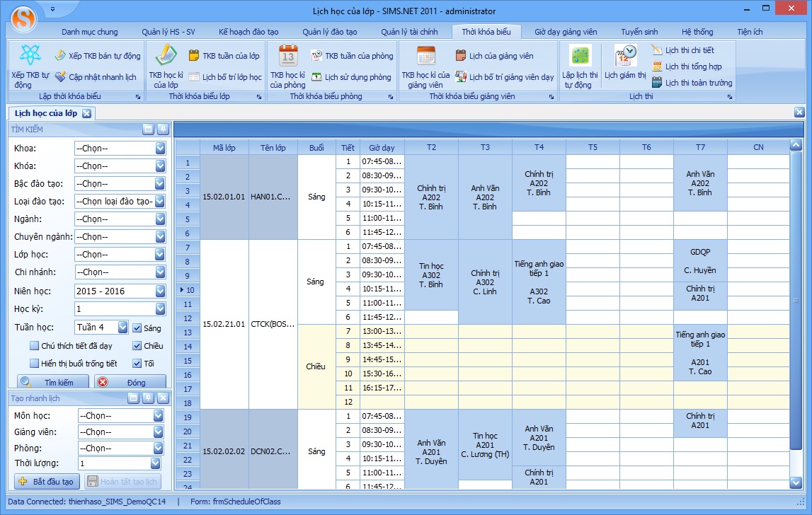
Task: Open Lập lịch thi tự động
Action: click(x=580, y=57)
